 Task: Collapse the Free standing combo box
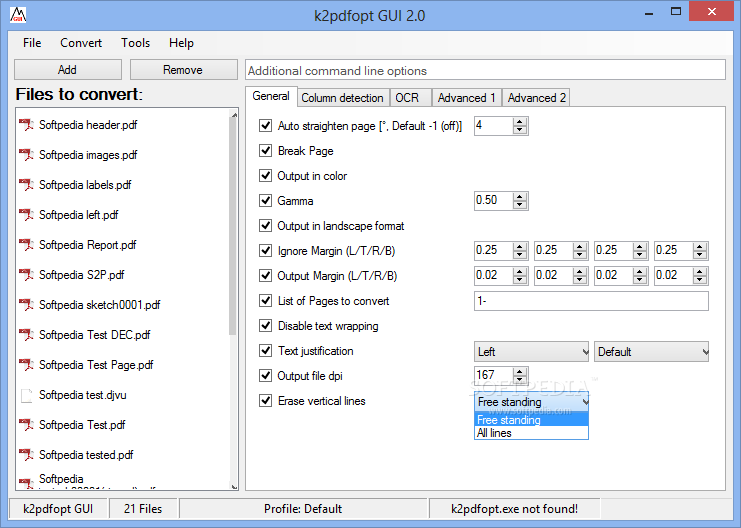[531, 402]
